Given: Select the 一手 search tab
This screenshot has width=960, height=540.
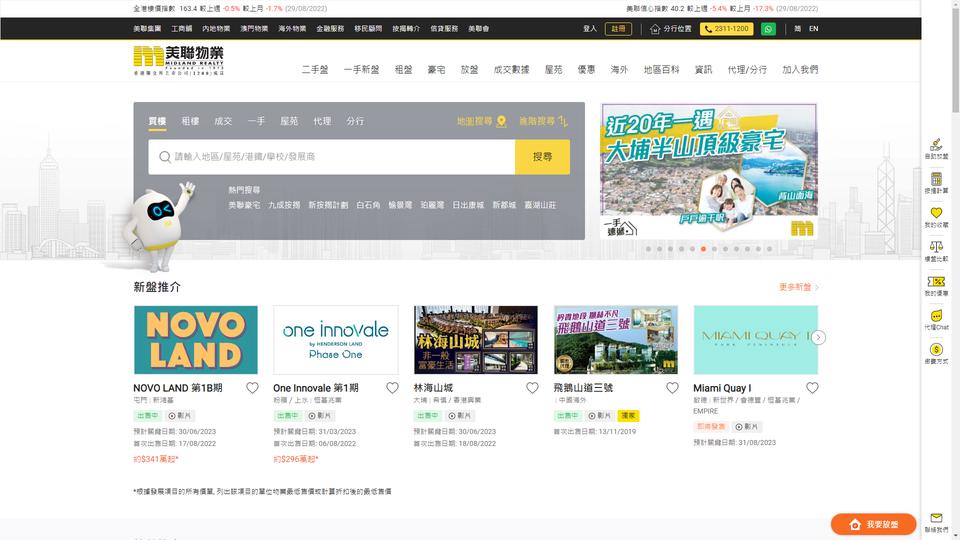Looking at the screenshot, I should [257, 121].
